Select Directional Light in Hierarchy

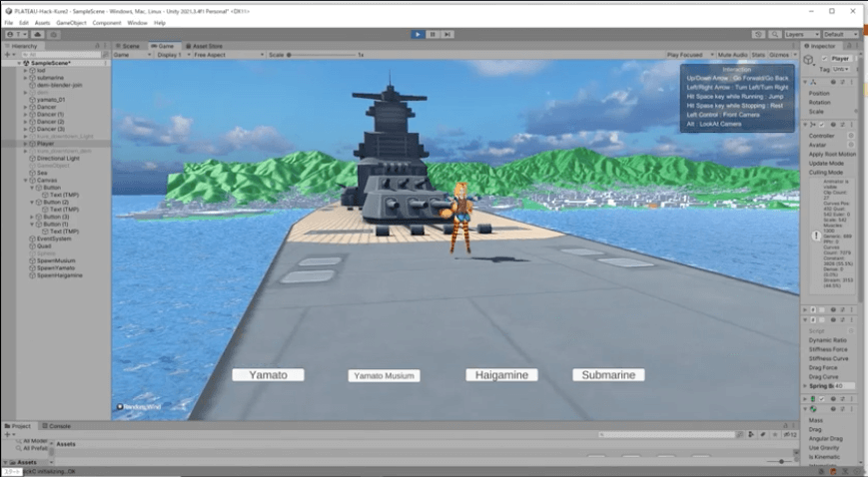click(58, 159)
